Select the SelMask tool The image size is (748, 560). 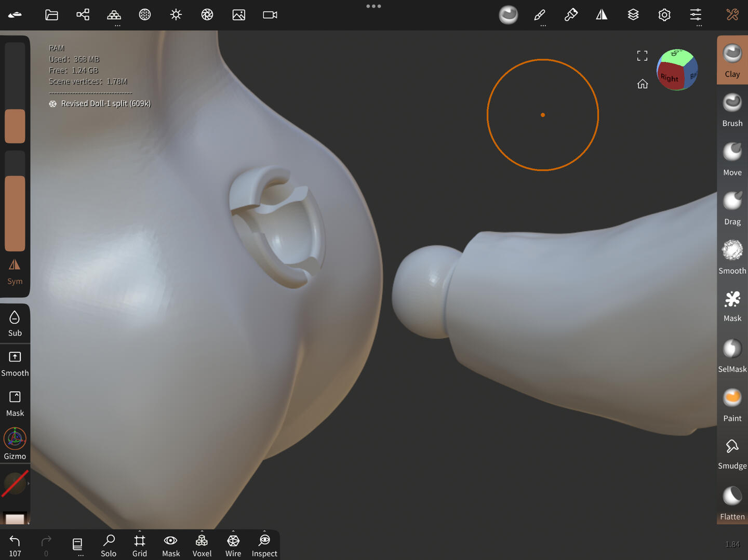[732, 355]
